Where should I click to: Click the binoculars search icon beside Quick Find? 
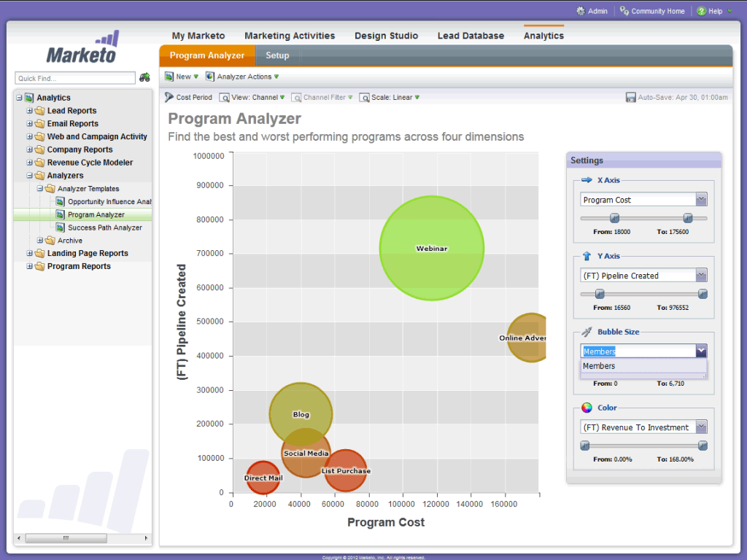point(144,77)
